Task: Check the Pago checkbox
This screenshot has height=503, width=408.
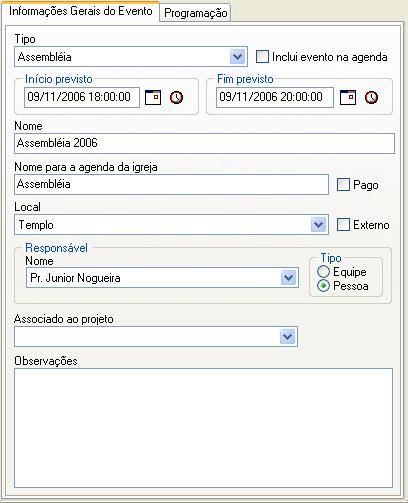Action: point(343,184)
